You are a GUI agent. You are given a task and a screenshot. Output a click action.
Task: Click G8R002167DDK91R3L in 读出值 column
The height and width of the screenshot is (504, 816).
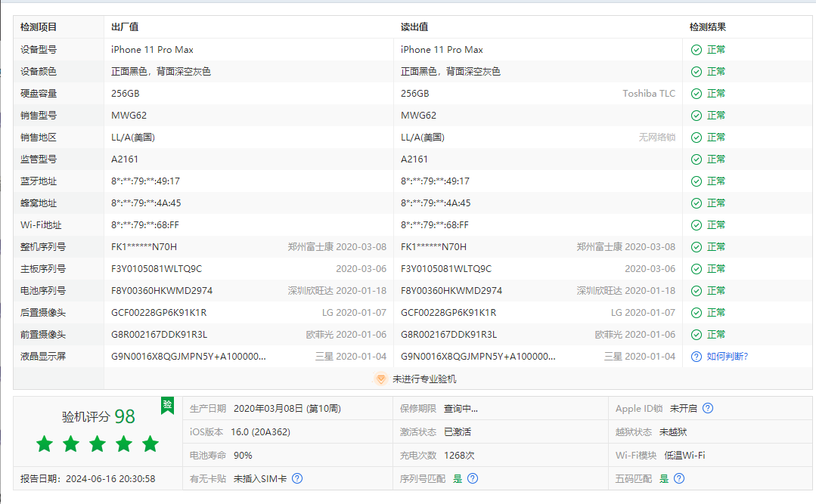click(x=448, y=335)
